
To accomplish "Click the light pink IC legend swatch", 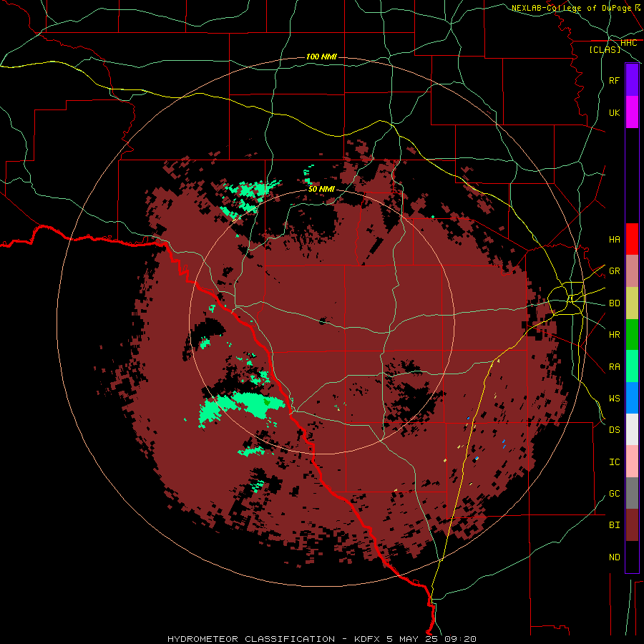I will point(632,462).
